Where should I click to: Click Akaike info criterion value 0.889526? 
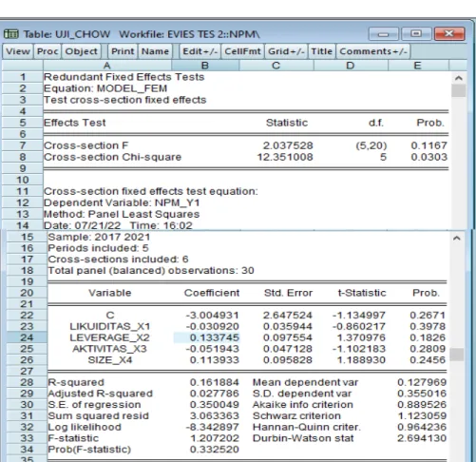pyautogui.click(x=422, y=405)
